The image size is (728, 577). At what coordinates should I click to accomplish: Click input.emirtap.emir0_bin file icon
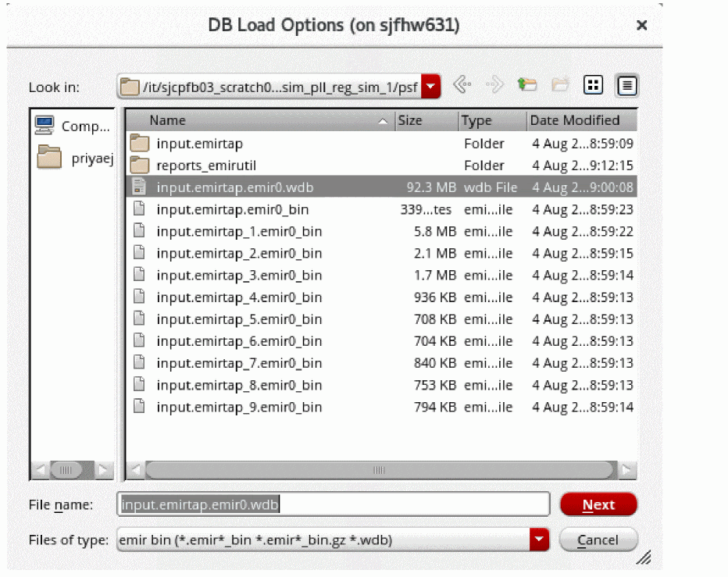(x=139, y=208)
